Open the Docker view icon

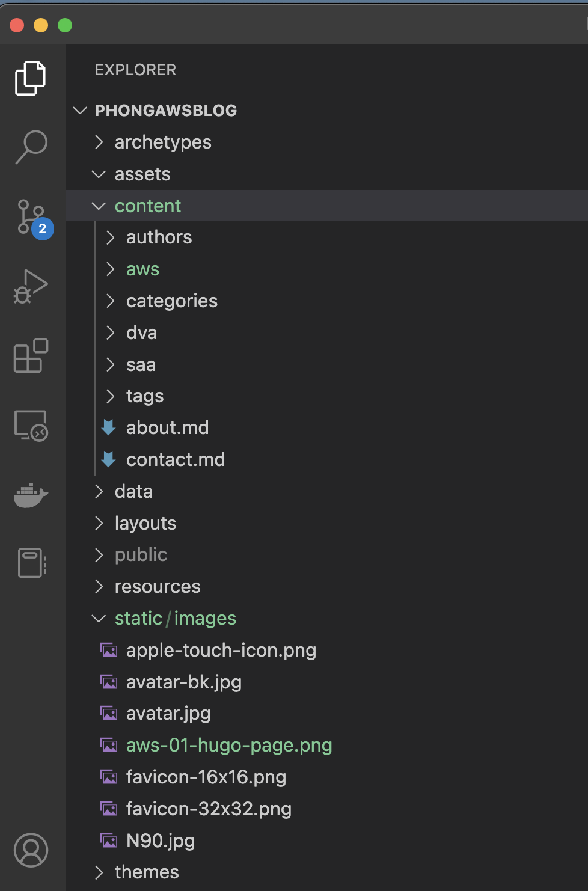(31, 495)
